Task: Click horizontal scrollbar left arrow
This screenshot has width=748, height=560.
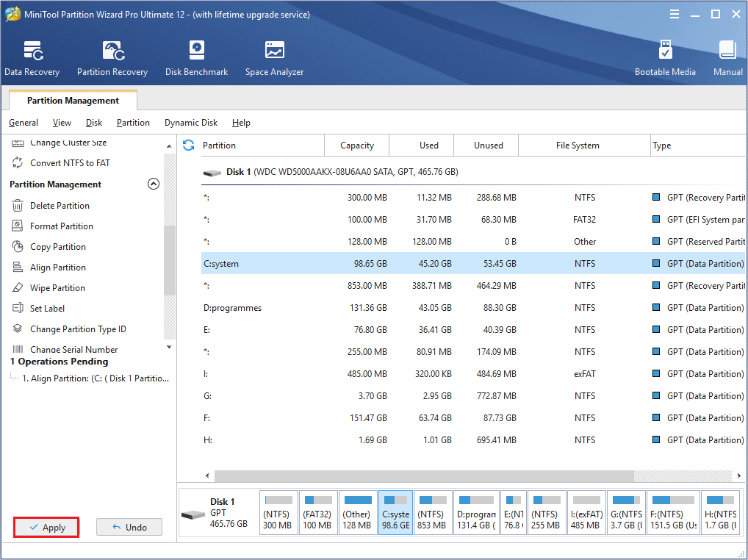Action: pyautogui.click(x=207, y=475)
